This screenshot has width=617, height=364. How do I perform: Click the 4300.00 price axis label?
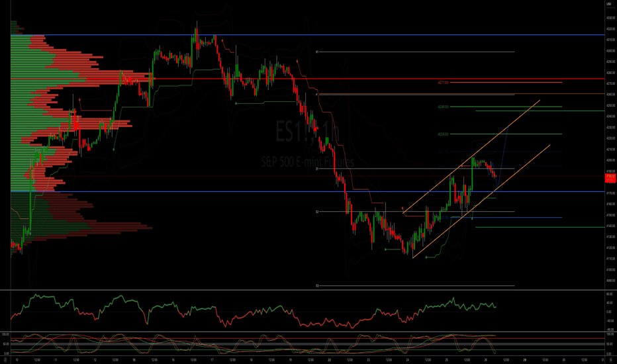click(x=611, y=51)
